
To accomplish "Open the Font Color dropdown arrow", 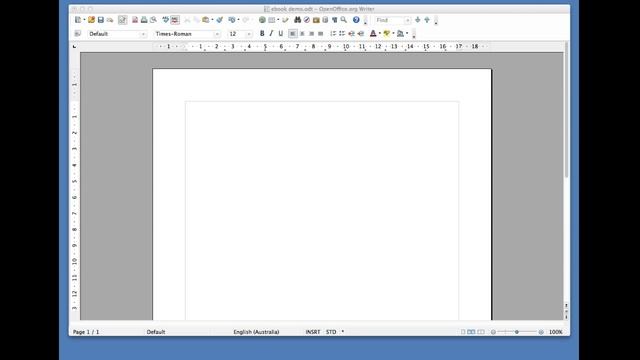I will click(380, 33).
